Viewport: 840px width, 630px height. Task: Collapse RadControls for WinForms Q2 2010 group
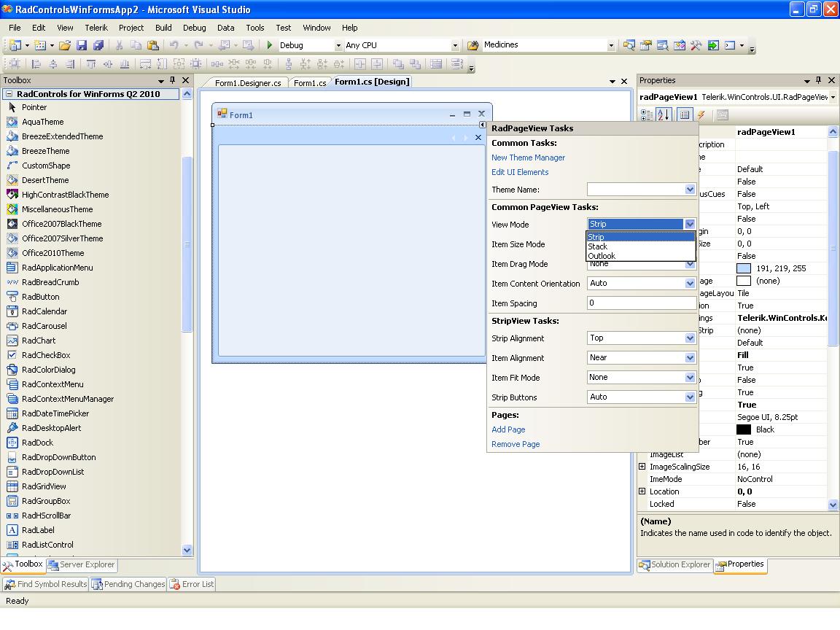click(9, 94)
